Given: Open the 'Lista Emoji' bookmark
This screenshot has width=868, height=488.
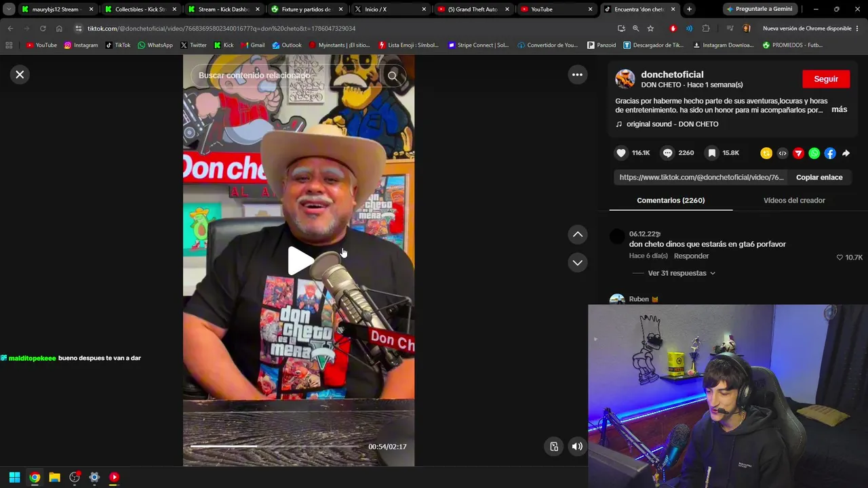Looking at the screenshot, I should [x=408, y=45].
